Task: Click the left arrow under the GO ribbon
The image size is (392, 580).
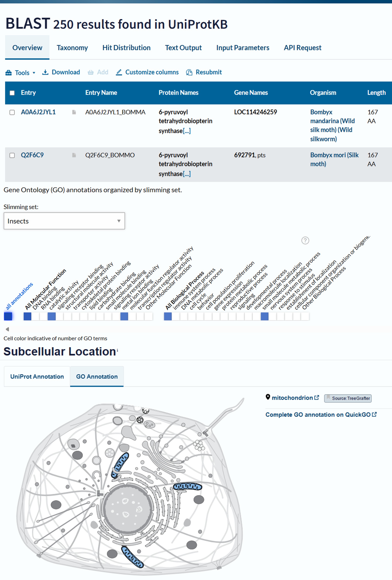Action: pos(8,329)
